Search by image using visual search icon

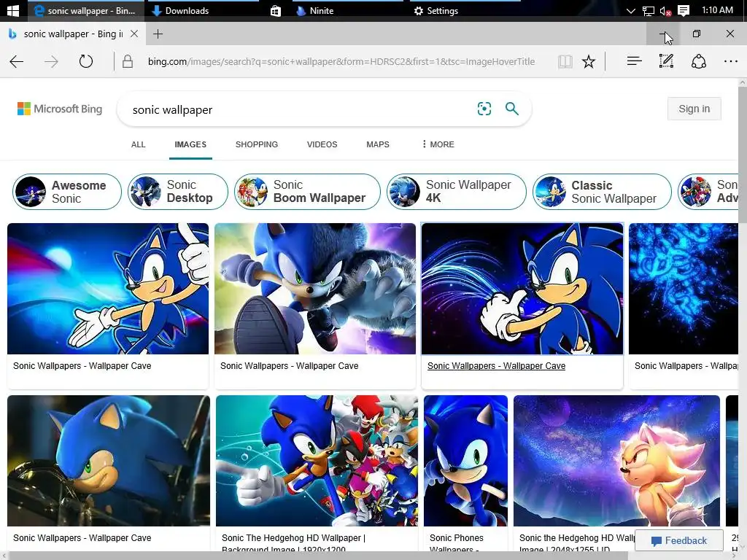[x=484, y=109]
